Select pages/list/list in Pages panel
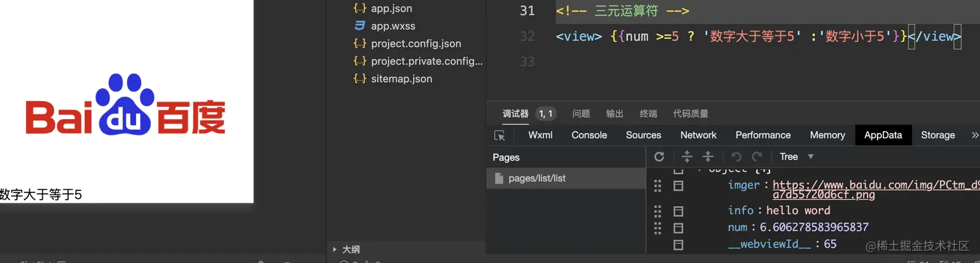980x263 pixels. (x=537, y=178)
